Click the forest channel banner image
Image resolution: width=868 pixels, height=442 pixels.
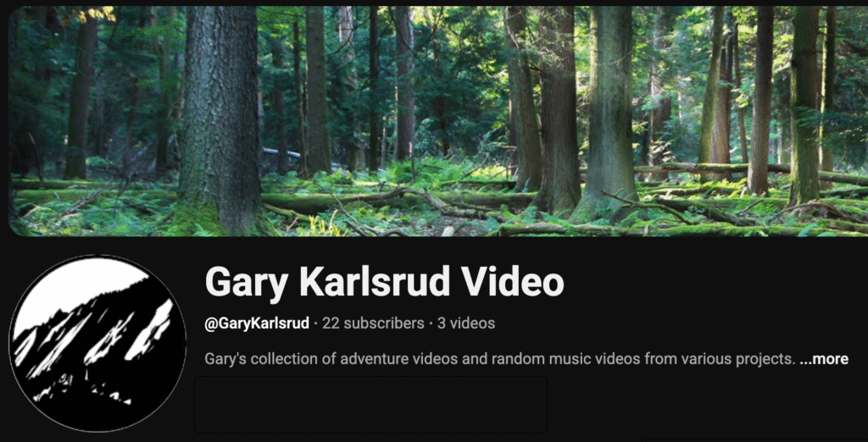(438, 121)
